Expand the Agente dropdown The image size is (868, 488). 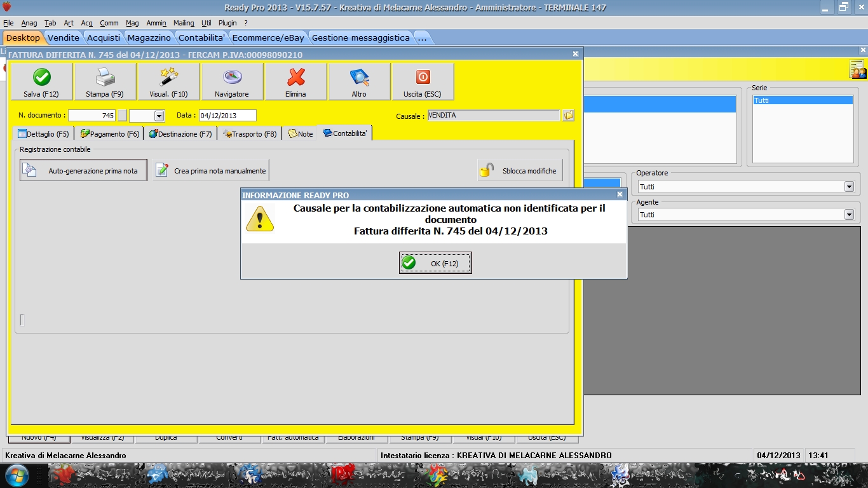pos(849,215)
